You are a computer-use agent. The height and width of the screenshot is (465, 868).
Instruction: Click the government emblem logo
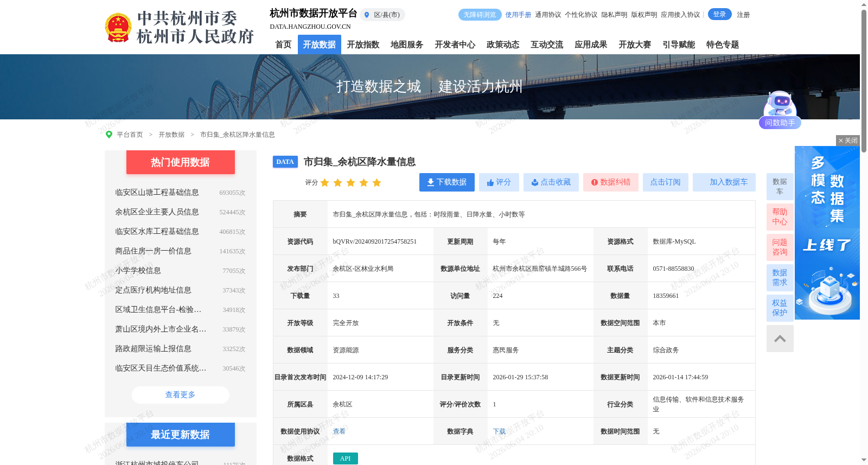pos(118,28)
